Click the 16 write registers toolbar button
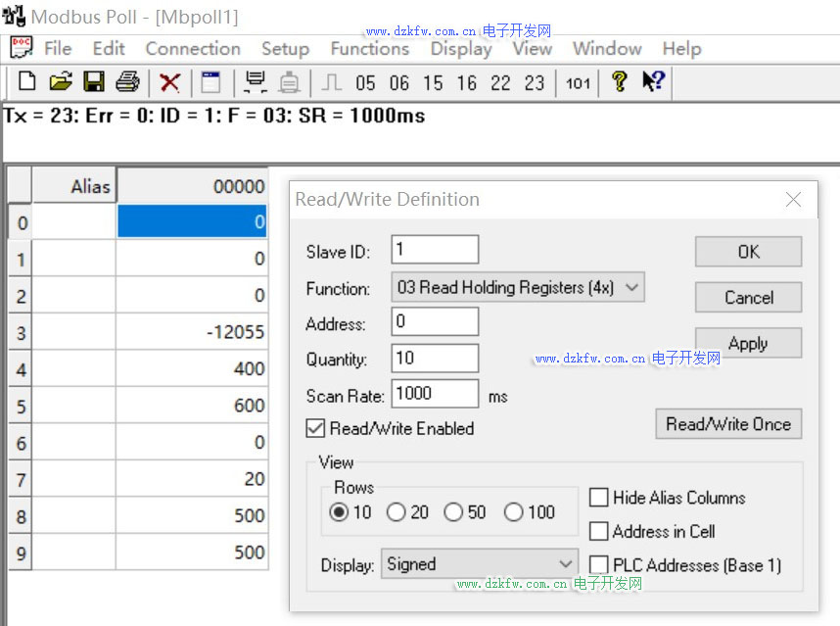Image resolution: width=840 pixels, height=626 pixels. click(x=467, y=83)
